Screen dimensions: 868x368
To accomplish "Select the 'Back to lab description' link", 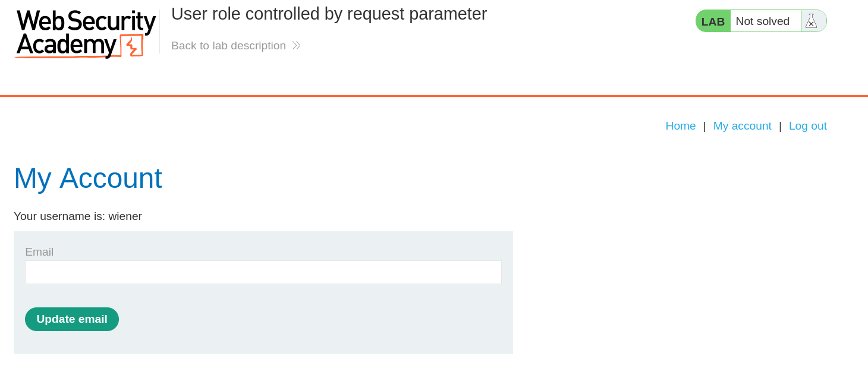I will tap(229, 45).
